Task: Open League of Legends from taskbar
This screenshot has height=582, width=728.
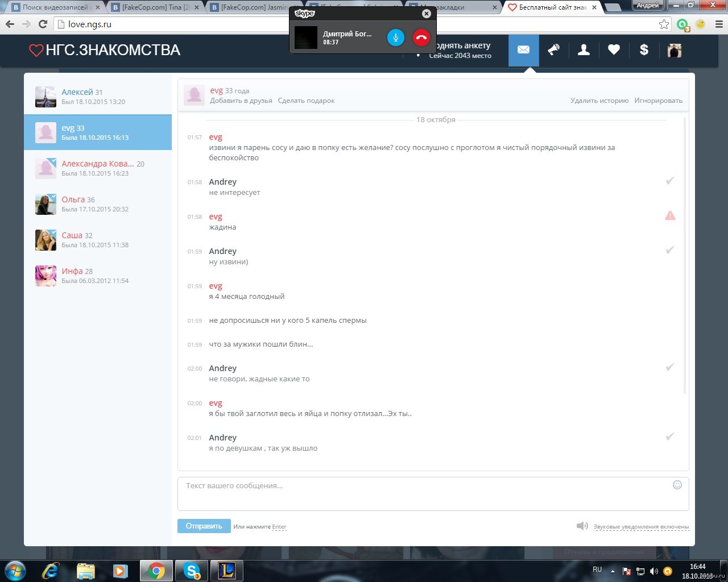Action: 227,571
